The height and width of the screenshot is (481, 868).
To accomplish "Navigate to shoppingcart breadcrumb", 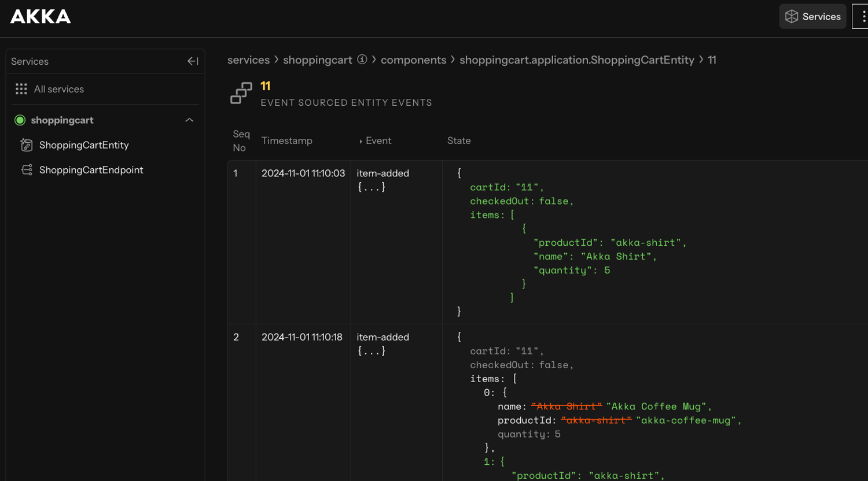I will 317,60.
